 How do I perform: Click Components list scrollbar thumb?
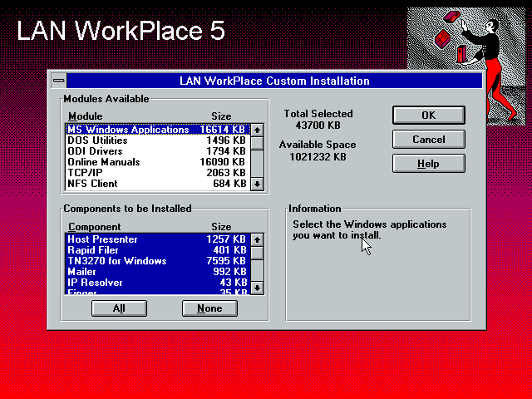(x=257, y=253)
